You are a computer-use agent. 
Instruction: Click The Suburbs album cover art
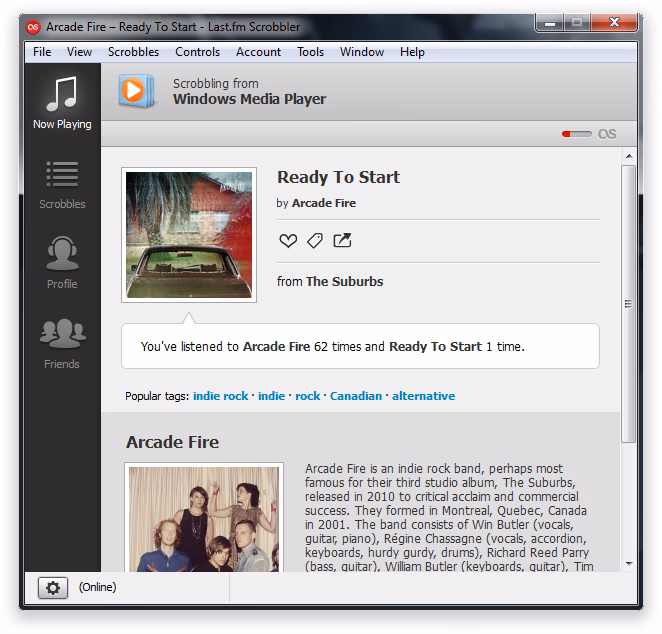point(189,235)
